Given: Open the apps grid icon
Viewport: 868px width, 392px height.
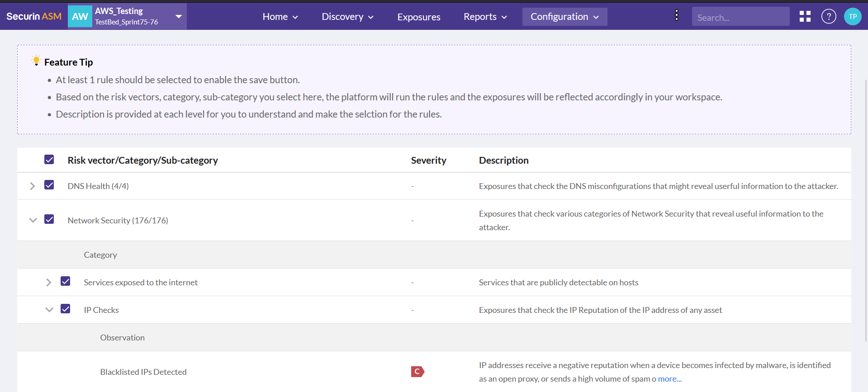Looking at the screenshot, I should (x=805, y=16).
